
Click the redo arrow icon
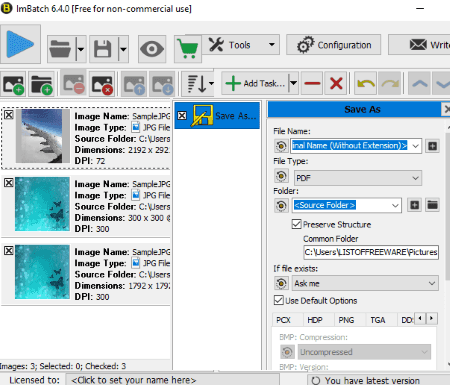[x=389, y=83]
